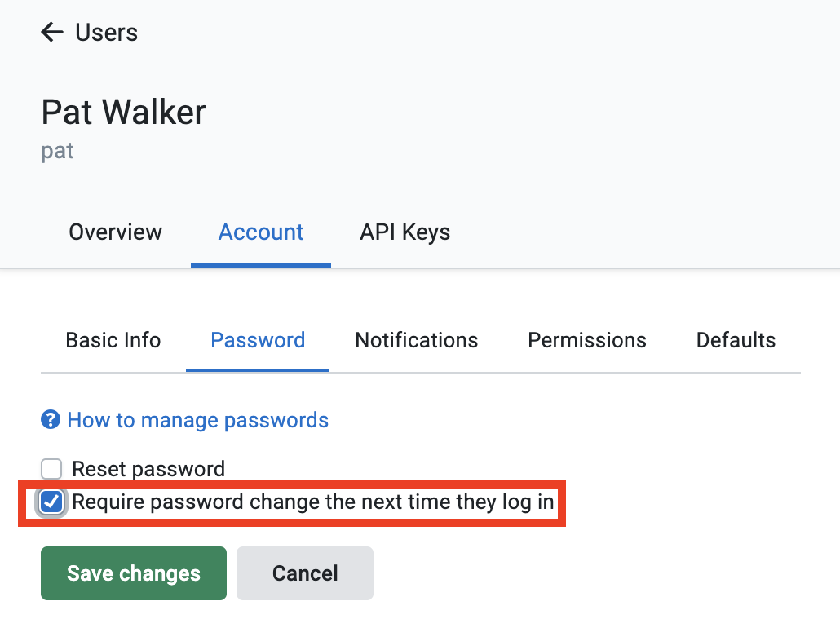Click the Save changes button

pyautogui.click(x=133, y=573)
